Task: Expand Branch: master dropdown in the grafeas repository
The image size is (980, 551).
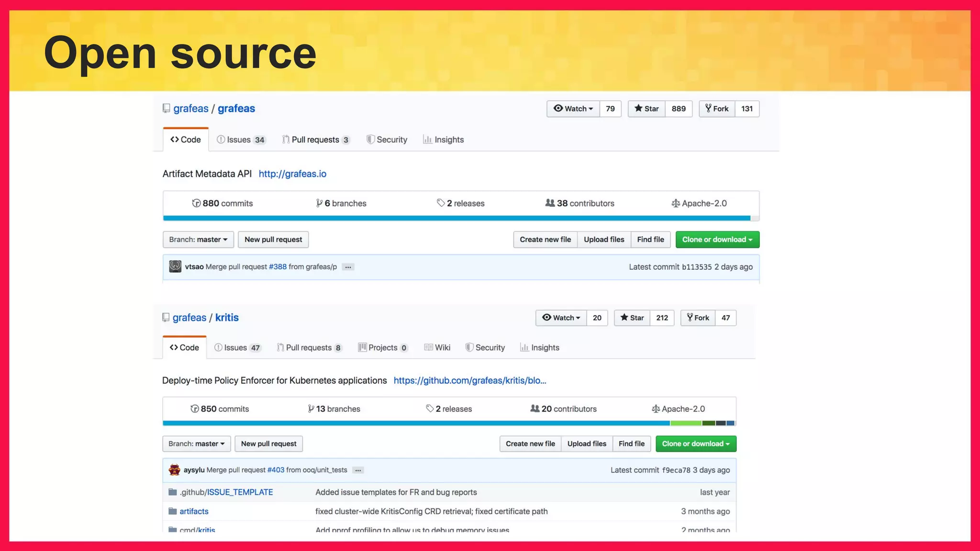Action: click(x=198, y=240)
